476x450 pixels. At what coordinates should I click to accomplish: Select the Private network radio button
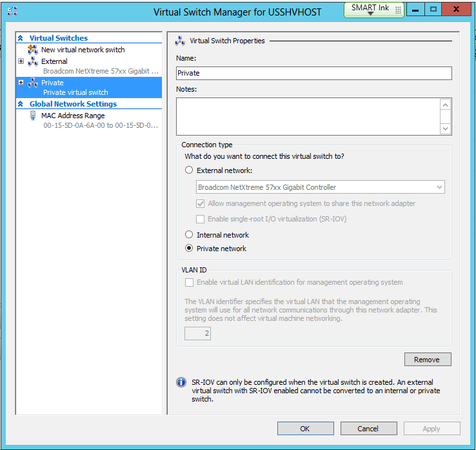[189, 249]
